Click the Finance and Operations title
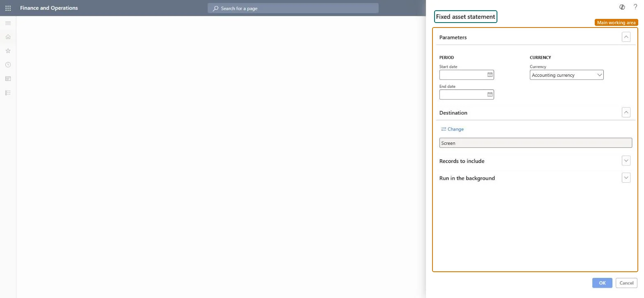The width and height of the screenshot is (644, 298). [49, 8]
